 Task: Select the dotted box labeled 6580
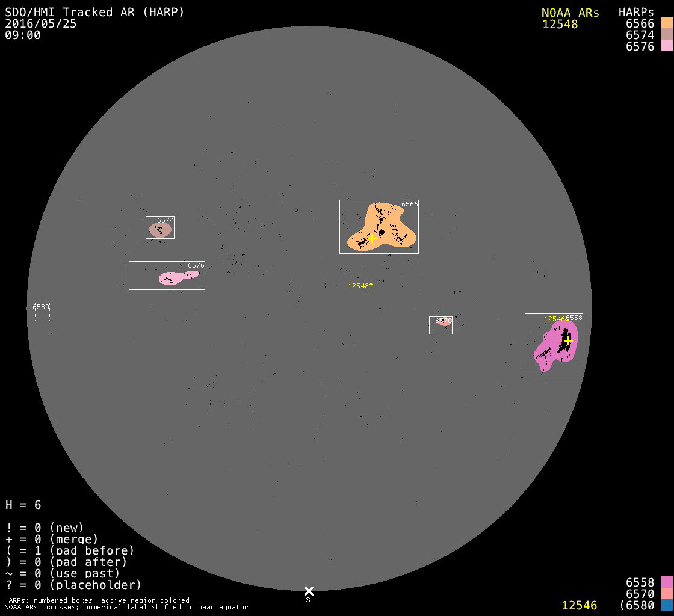coord(42,313)
